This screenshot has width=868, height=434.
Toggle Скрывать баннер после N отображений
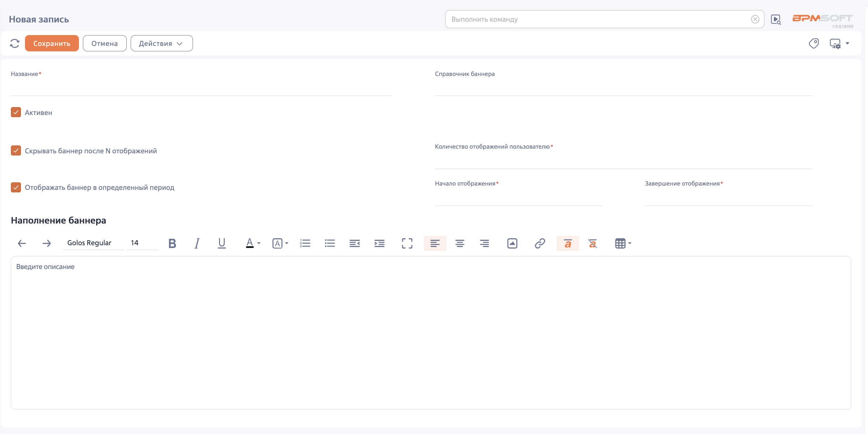click(x=16, y=150)
